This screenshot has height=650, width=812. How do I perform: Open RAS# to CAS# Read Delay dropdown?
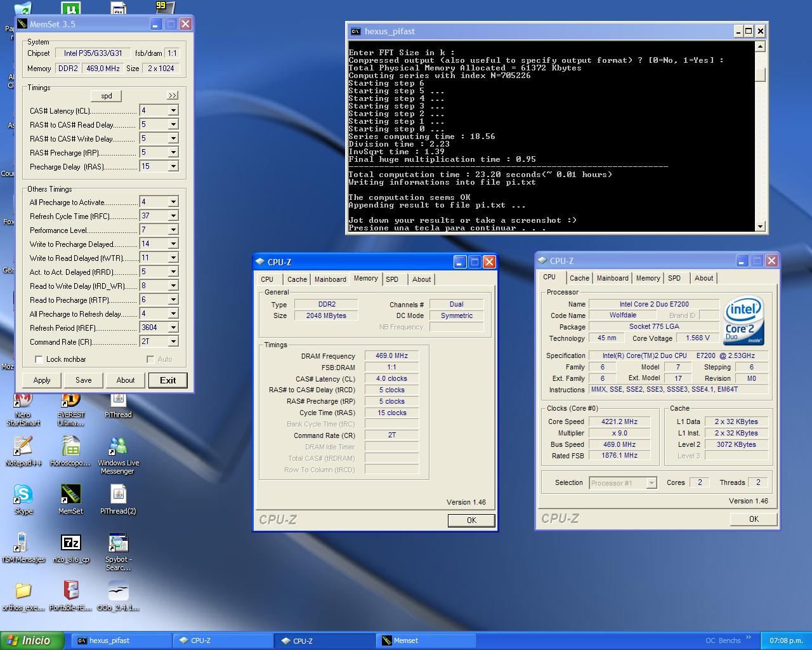(x=173, y=124)
